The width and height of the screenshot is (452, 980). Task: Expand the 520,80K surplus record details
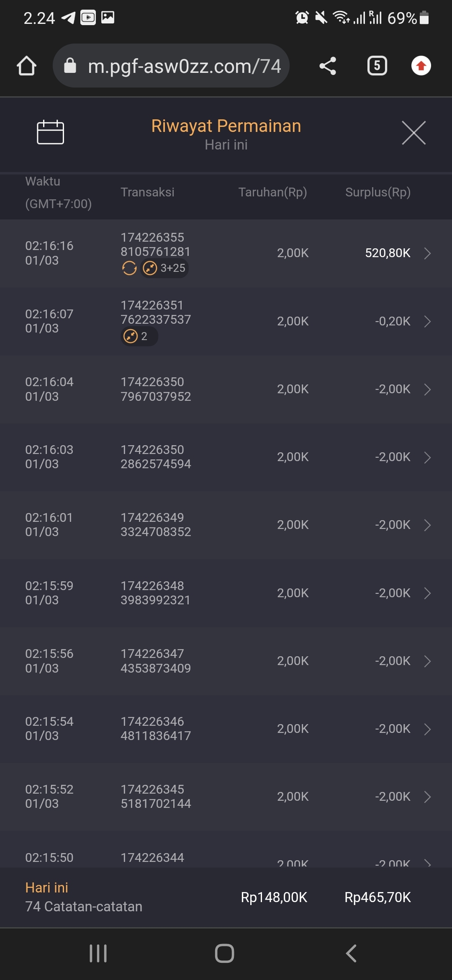[x=427, y=253]
